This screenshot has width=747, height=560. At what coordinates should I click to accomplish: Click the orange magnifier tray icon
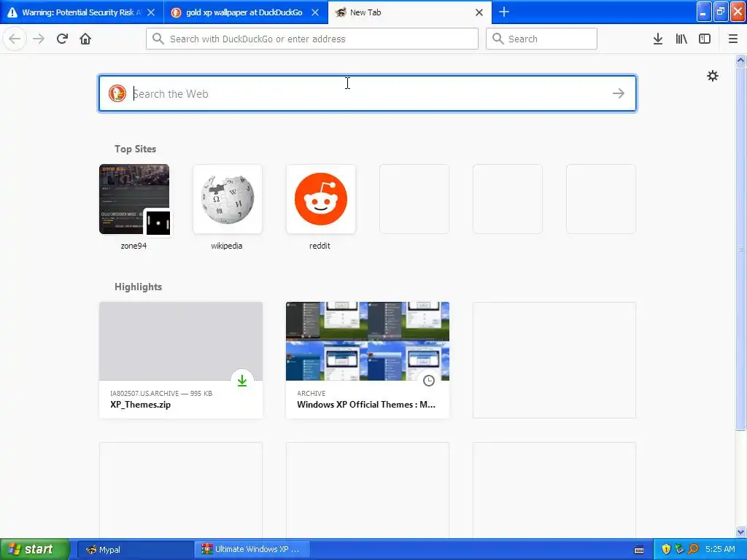[x=694, y=549]
